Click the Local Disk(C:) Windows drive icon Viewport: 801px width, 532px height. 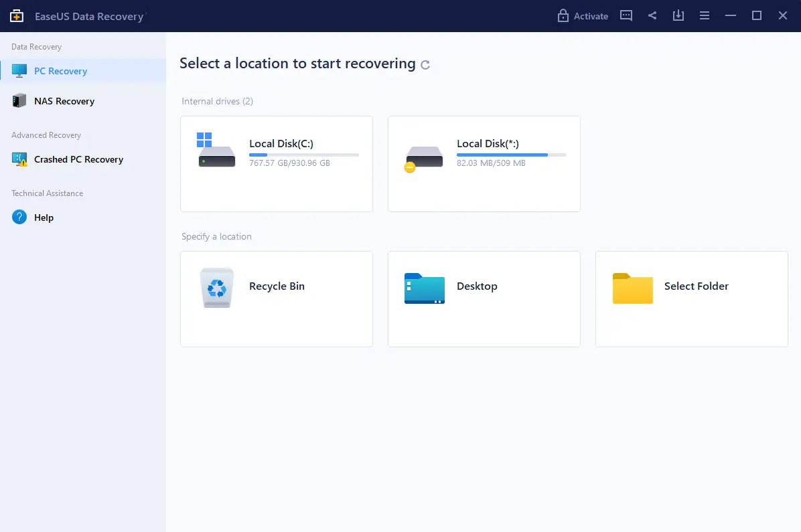tap(216, 150)
